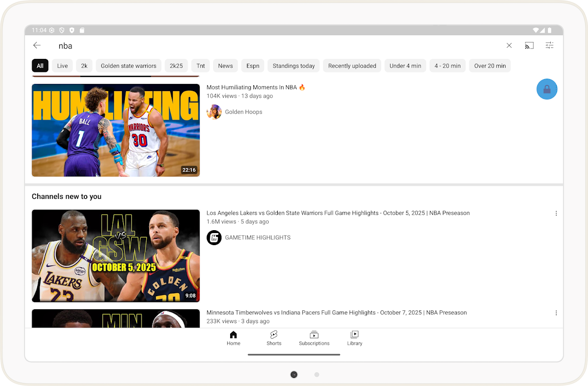Open the Shorts tab
This screenshot has height=386, width=588.
pyautogui.click(x=273, y=338)
